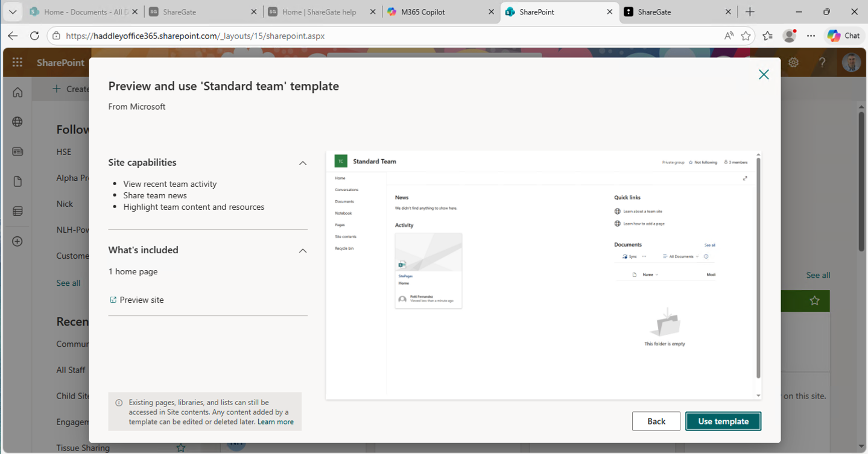
Task: Click the address bar URL
Action: (x=195, y=36)
